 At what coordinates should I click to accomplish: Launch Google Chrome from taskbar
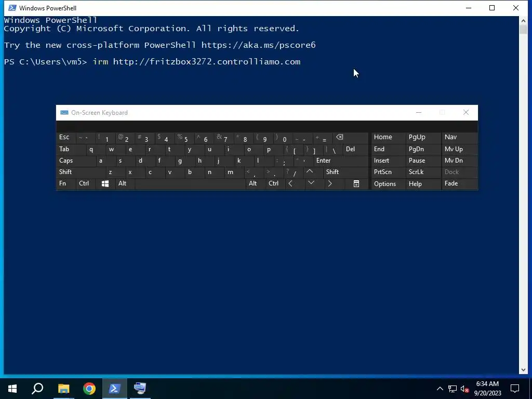click(89, 389)
